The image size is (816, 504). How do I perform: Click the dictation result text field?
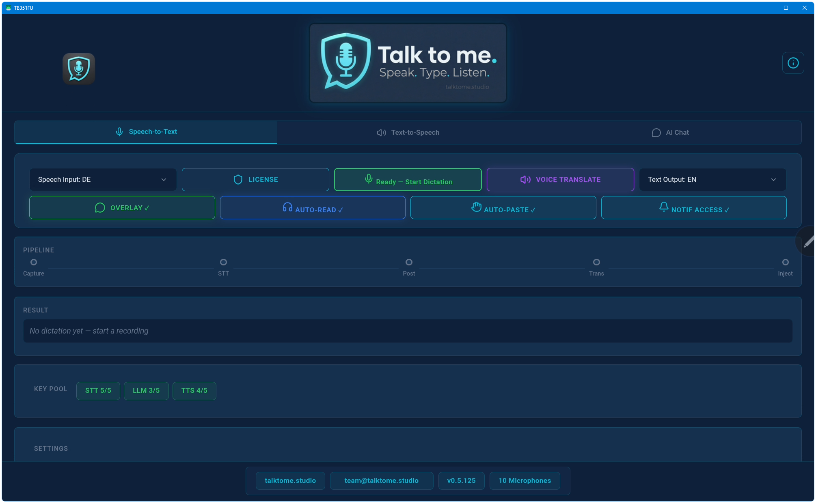(408, 331)
